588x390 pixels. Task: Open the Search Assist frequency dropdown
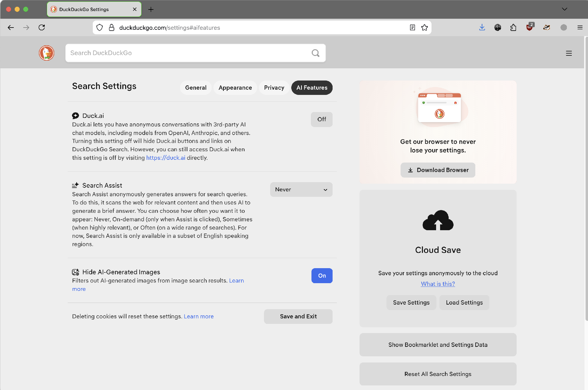(301, 189)
